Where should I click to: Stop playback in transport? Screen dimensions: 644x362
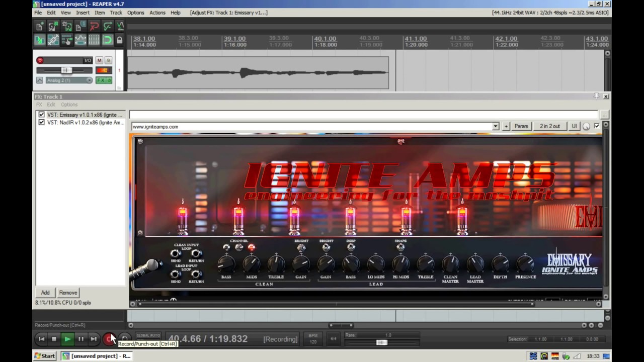pos(54,339)
